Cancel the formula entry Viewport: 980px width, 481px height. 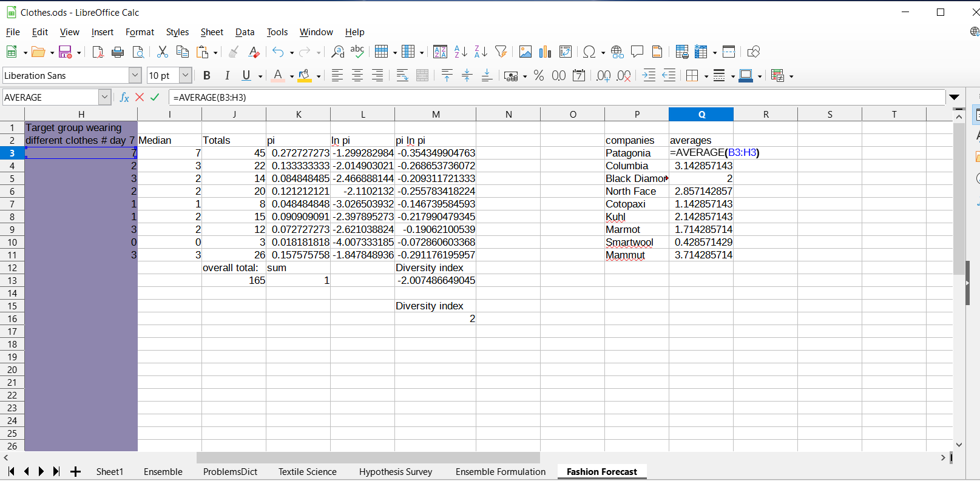coord(140,97)
